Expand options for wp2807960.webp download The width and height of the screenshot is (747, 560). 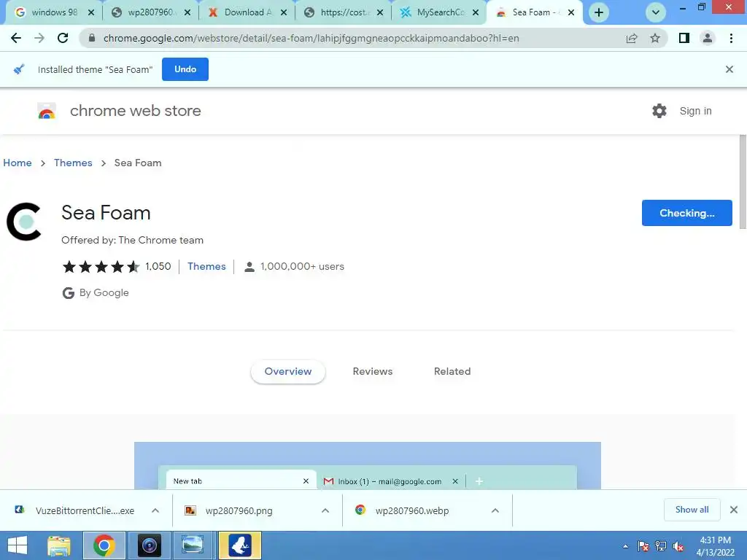pos(495,510)
